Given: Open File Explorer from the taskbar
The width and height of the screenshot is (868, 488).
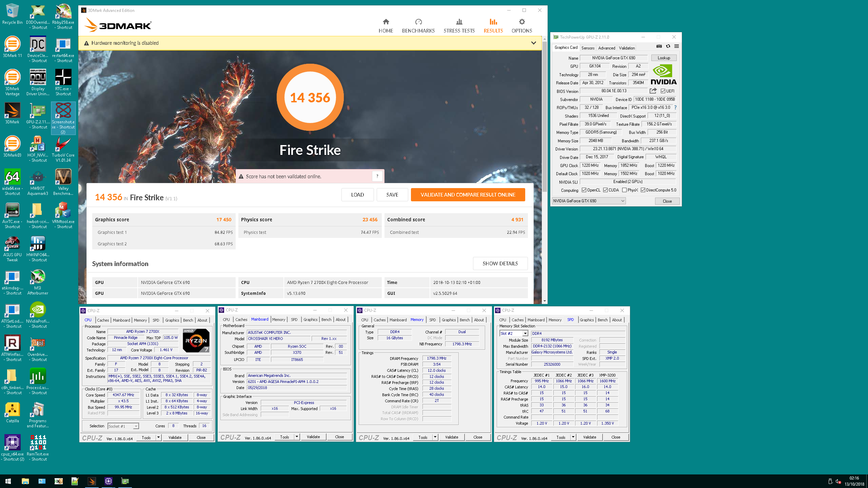Looking at the screenshot, I should coord(25,481).
